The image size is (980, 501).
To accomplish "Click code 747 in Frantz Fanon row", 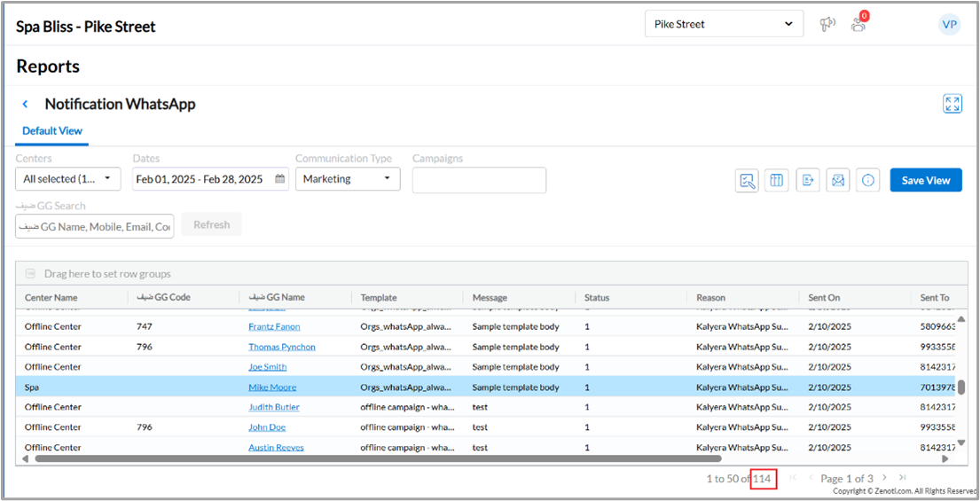I will point(144,326).
